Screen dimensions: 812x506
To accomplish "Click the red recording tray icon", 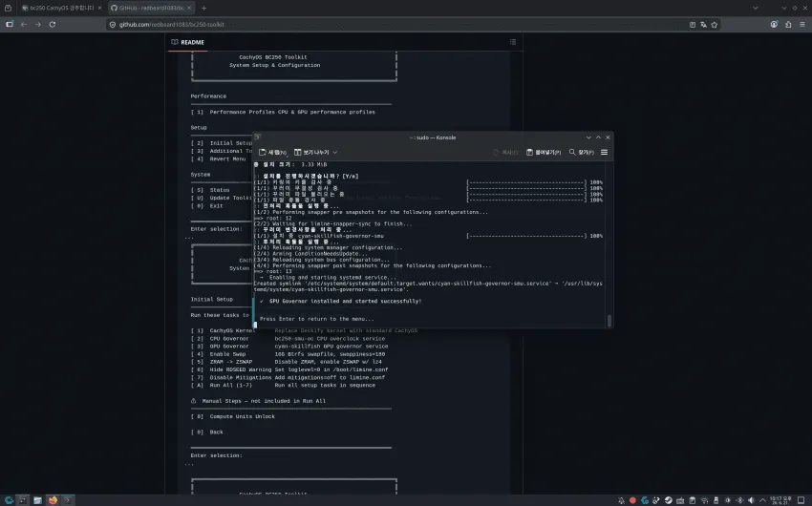I will tap(632, 500).
